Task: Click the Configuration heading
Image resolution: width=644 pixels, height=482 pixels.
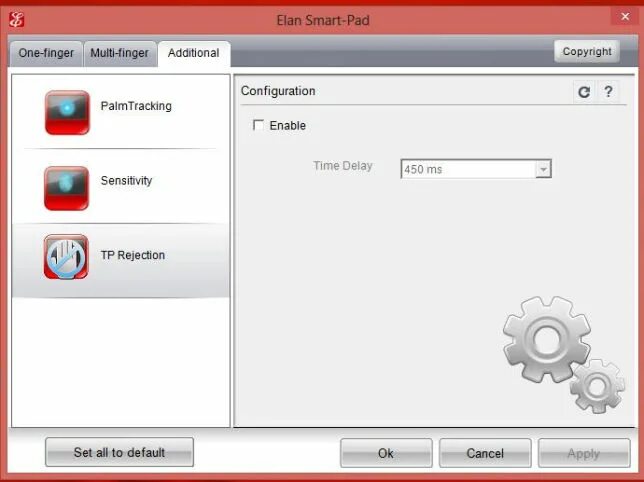Action: 278,91
